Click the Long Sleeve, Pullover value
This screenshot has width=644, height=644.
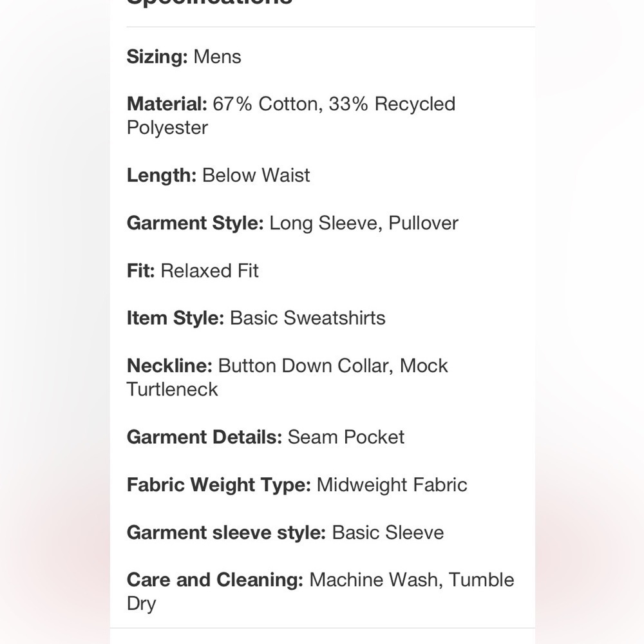point(364,223)
